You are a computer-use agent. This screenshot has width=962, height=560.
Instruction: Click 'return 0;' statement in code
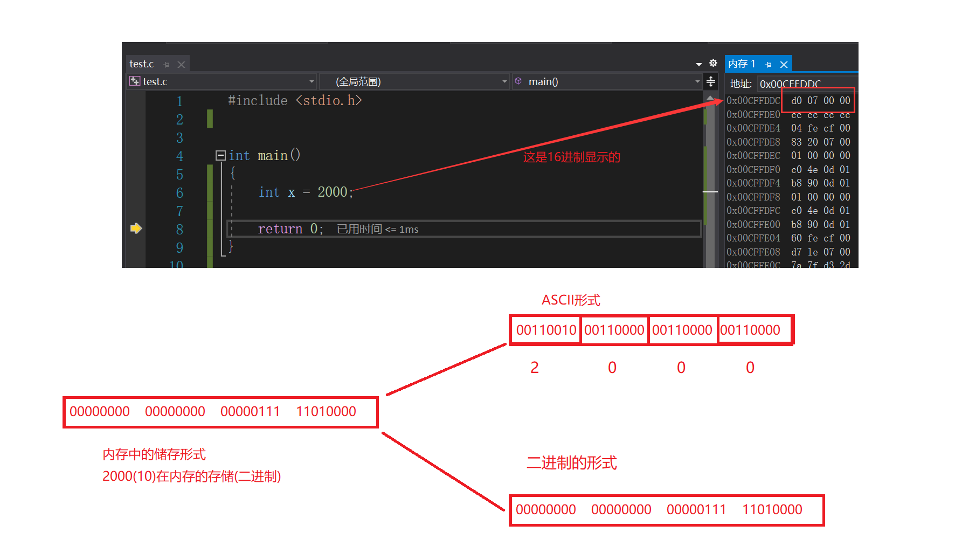(290, 229)
